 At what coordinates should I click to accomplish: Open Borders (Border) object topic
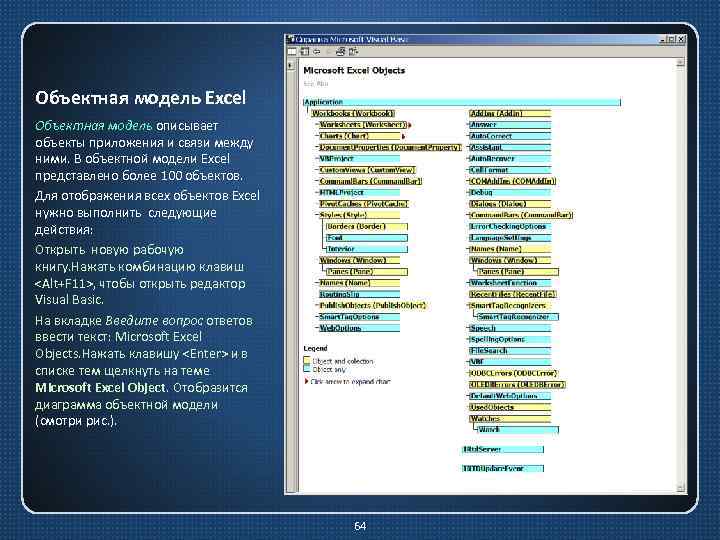tap(366, 226)
